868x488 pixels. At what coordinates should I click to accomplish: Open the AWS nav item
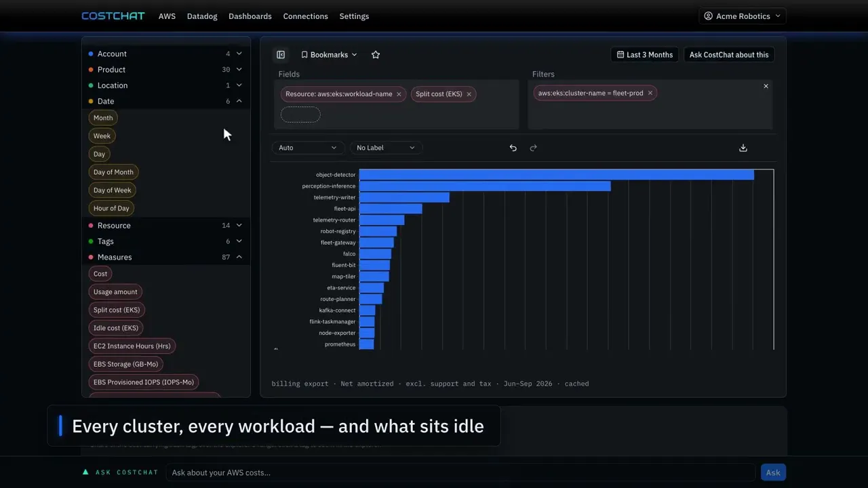point(167,16)
